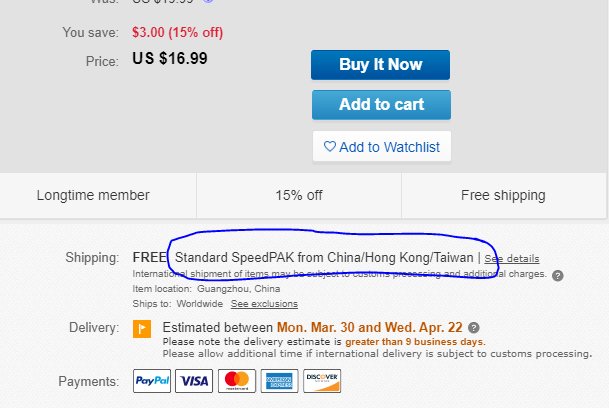Viewport: 609px width, 408px height.
Task: Select the Discover payment icon
Action: tap(322, 381)
